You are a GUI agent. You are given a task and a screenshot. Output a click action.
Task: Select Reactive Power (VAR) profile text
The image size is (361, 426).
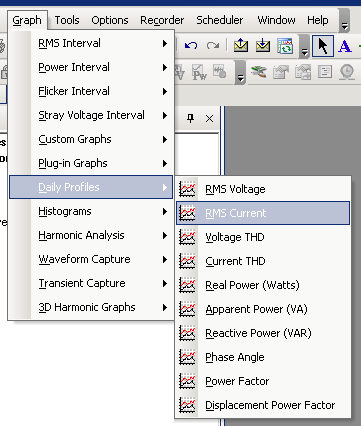[258, 333]
